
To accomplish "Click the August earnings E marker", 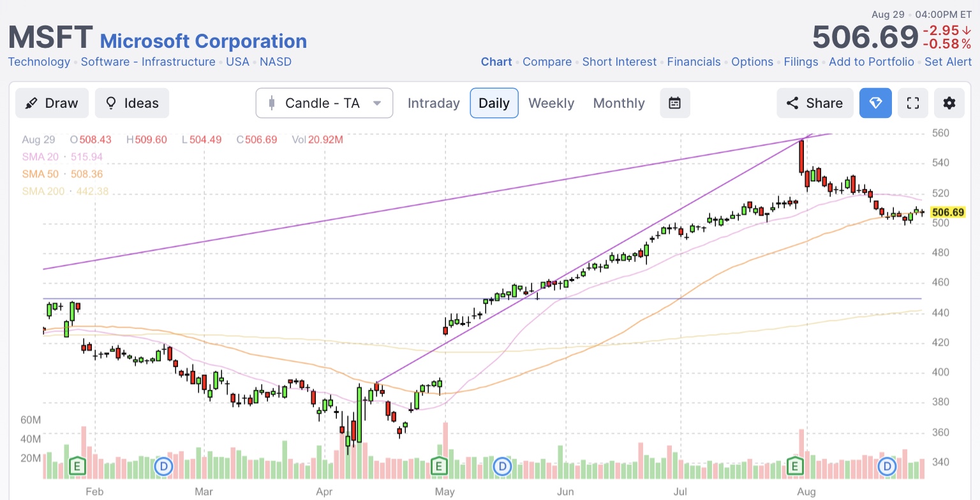I will click(x=795, y=467).
